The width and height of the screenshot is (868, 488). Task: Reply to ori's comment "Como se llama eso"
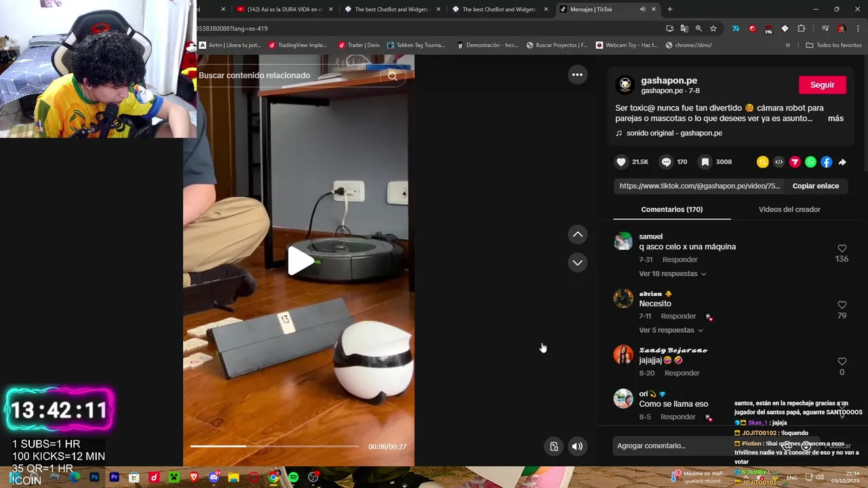(678, 417)
